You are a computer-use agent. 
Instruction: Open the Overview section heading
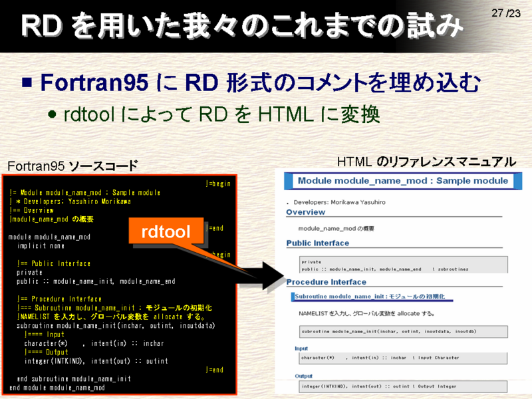[x=305, y=212]
